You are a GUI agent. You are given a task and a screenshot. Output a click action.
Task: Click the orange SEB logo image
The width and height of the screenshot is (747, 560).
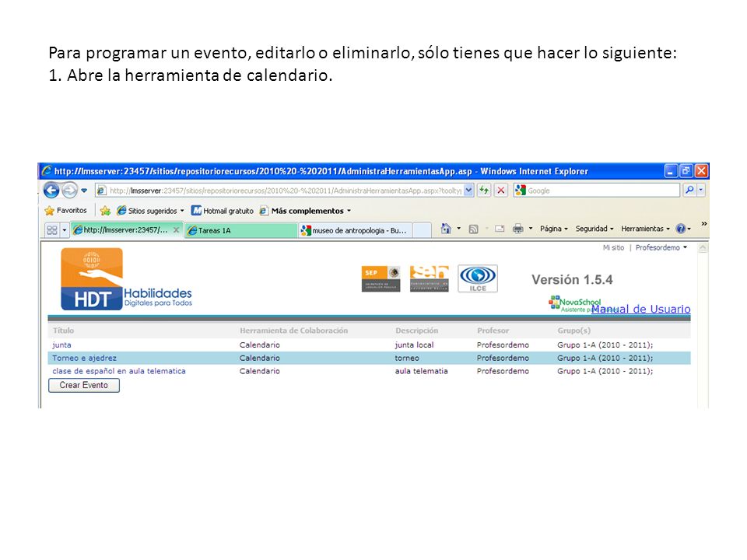pos(430,278)
